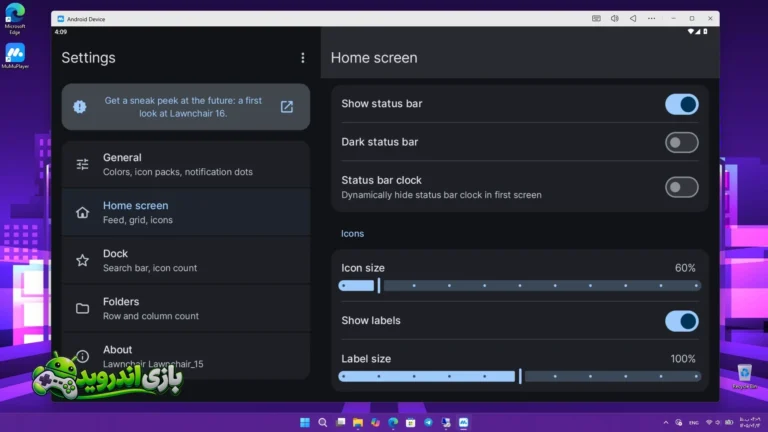The image size is (768, 432).
Task: Click the Icon size slider handle
Action: 379,286
